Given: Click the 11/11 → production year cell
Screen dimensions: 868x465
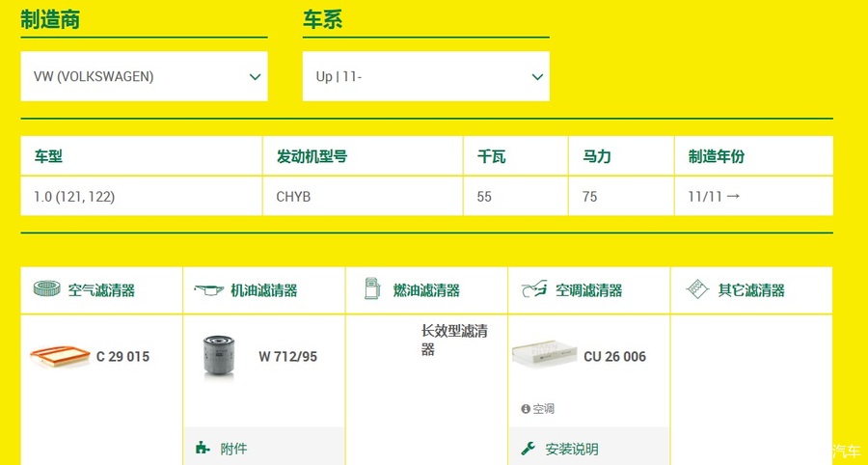Looking at the screenshot, I should pos(754,197).
